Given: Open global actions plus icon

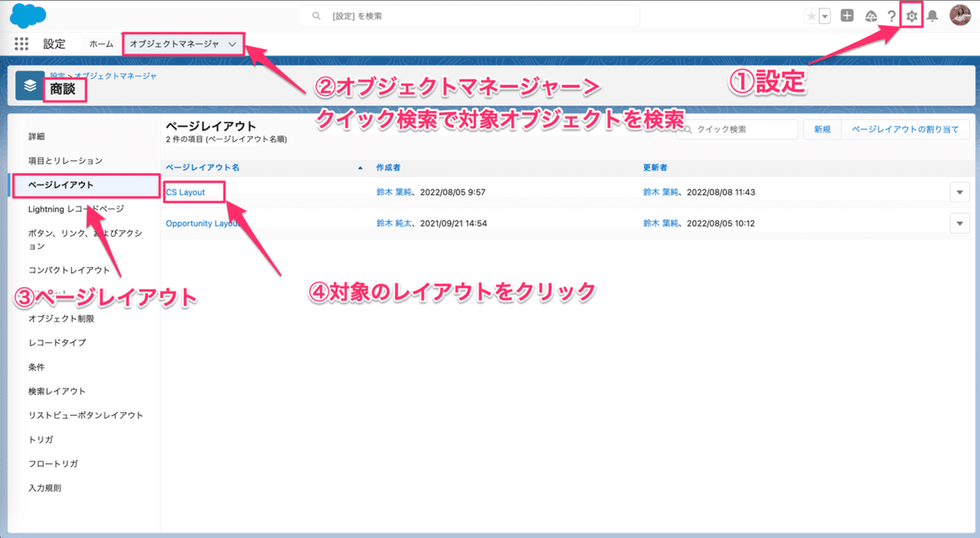Looking at the screenshot, I should 847,16.
